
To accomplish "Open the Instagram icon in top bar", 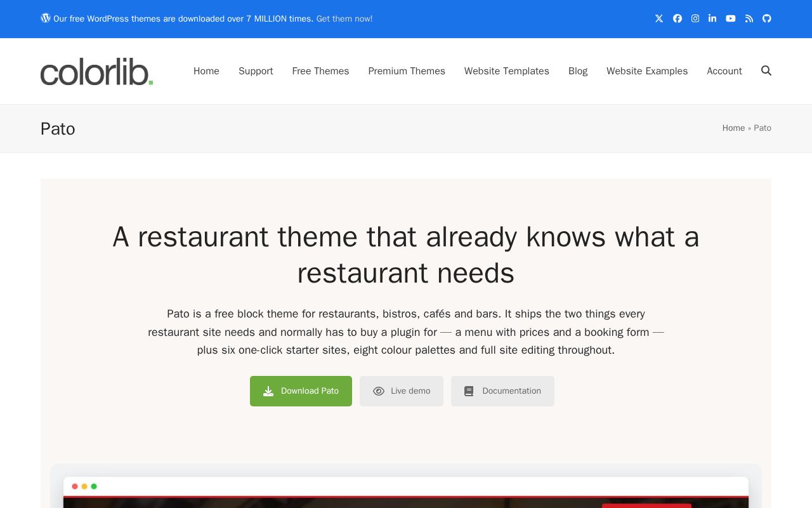I will click(695, 18).
